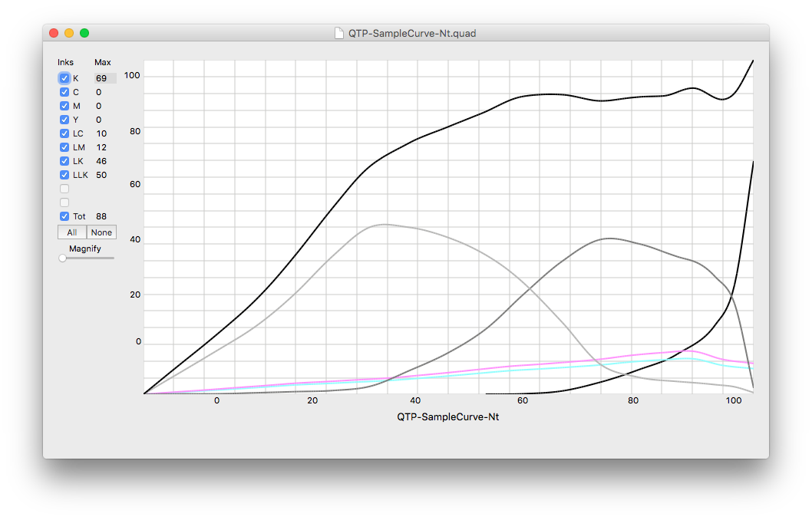Click the QTP-SampleCurve-Nt label under the graph

(448, 416)
